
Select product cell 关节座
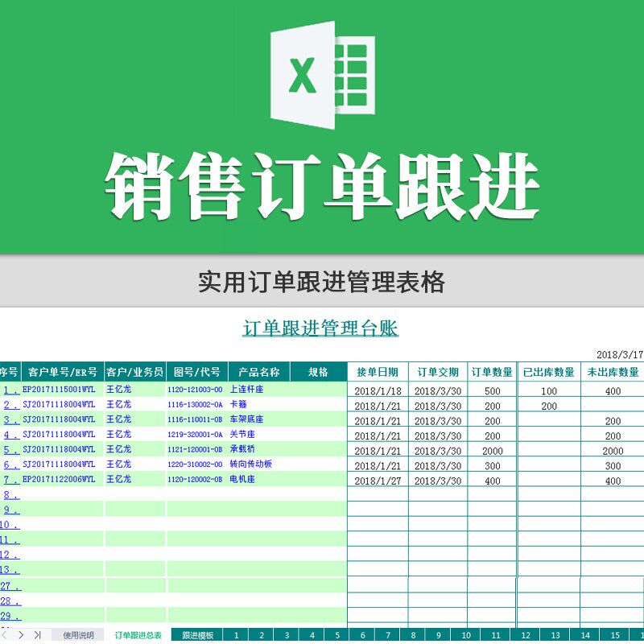click(242, 434)
